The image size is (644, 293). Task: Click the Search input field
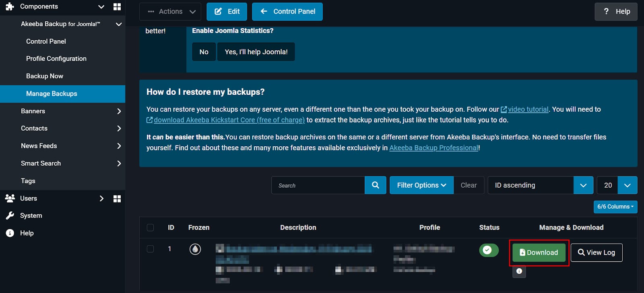pos(318,185)
